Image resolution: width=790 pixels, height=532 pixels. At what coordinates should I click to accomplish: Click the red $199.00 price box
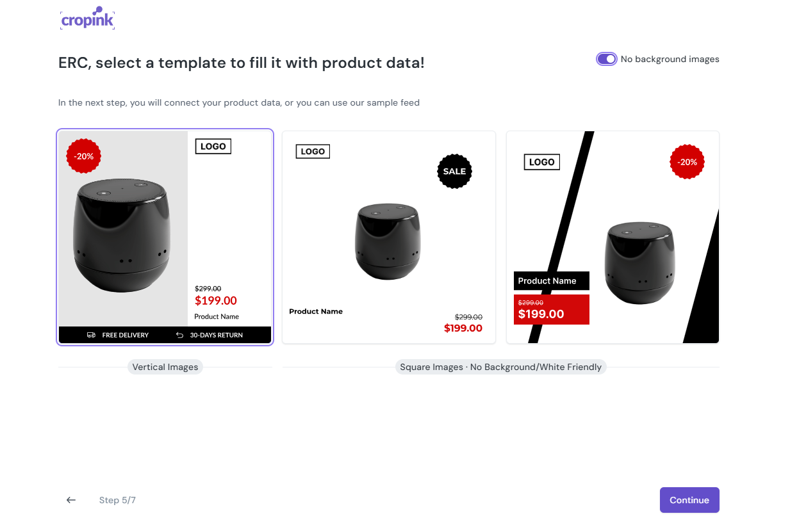coord(551,310)
